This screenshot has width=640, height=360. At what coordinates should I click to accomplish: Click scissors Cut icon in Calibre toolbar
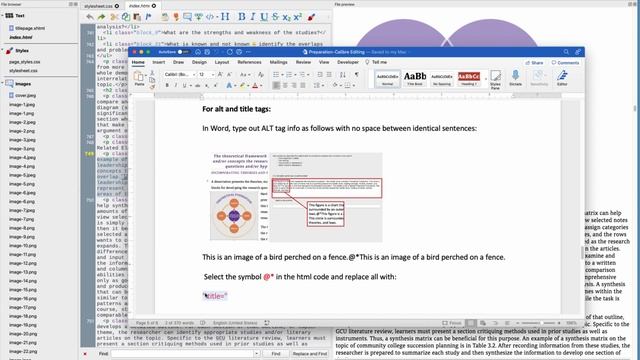(x=114, y=17)
